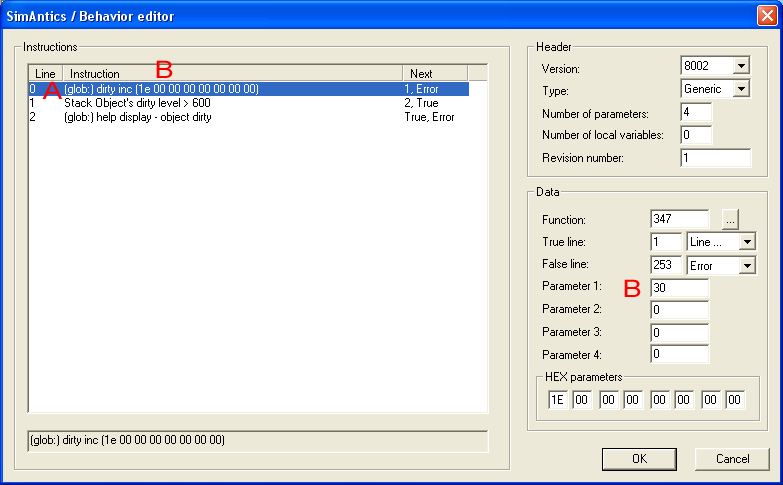Edit the False line field showing 253
The image size is (783, 485).
(x=666, y=265)
